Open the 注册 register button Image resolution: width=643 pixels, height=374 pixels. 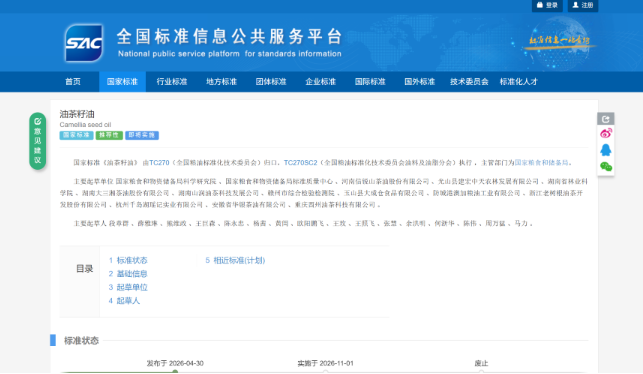(583, 5)
